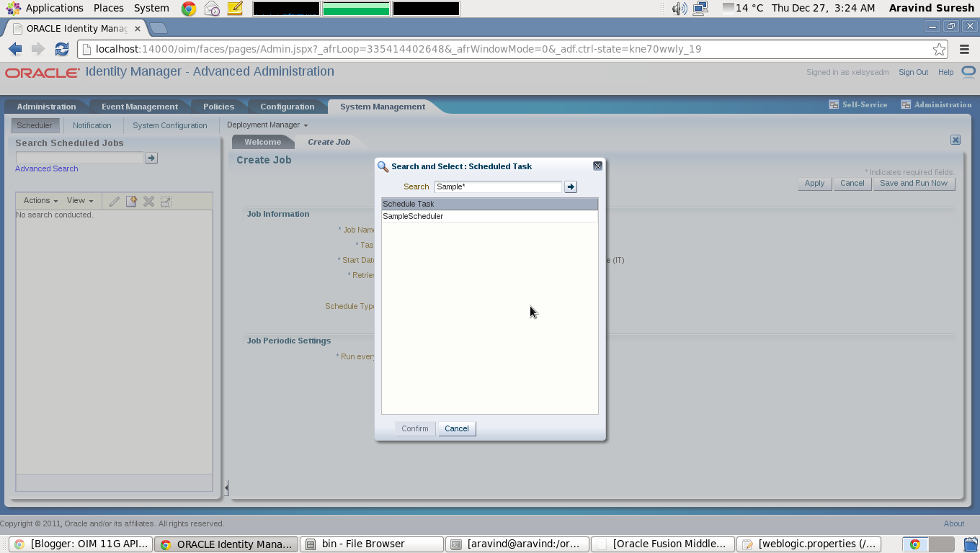The height and width of the screenshot is (553, 980).
Task: Switch to Oracle Fusion Middleware taskbar window
Action: [x=662, y=544]
